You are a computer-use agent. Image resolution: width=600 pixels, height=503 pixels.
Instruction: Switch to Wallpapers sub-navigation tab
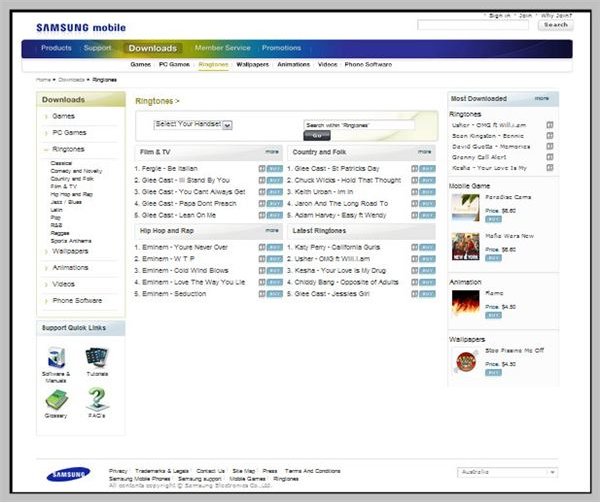pyautogui.click(x=253, y=65)
